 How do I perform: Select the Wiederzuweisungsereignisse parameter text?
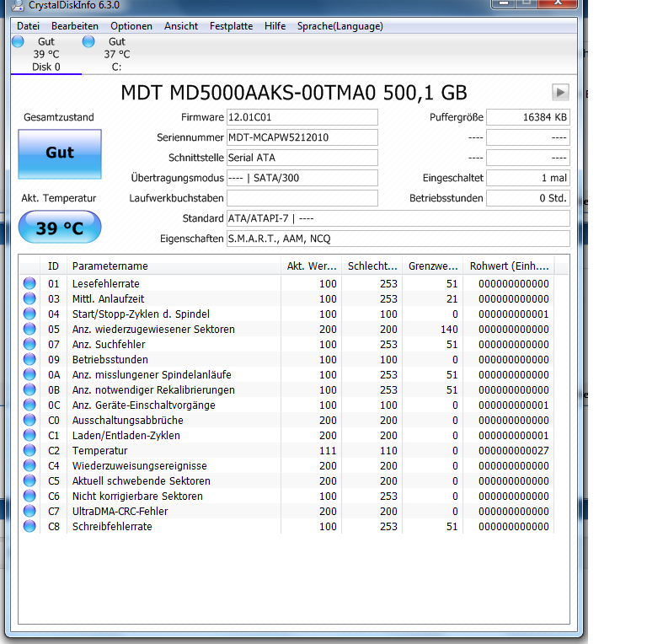coord(140,465)
